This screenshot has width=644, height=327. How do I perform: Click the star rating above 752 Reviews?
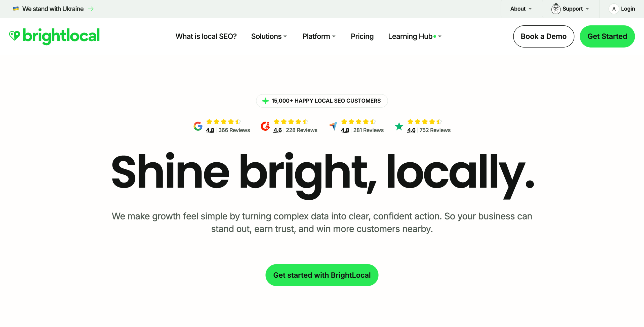[x=425, y=122]
